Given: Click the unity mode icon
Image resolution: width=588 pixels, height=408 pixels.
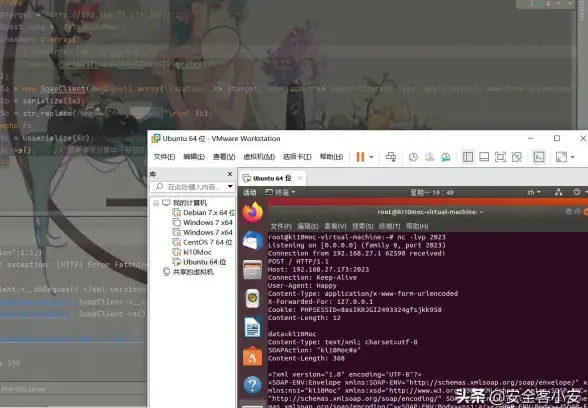Looking at the screenshot, I should [517, 157].
